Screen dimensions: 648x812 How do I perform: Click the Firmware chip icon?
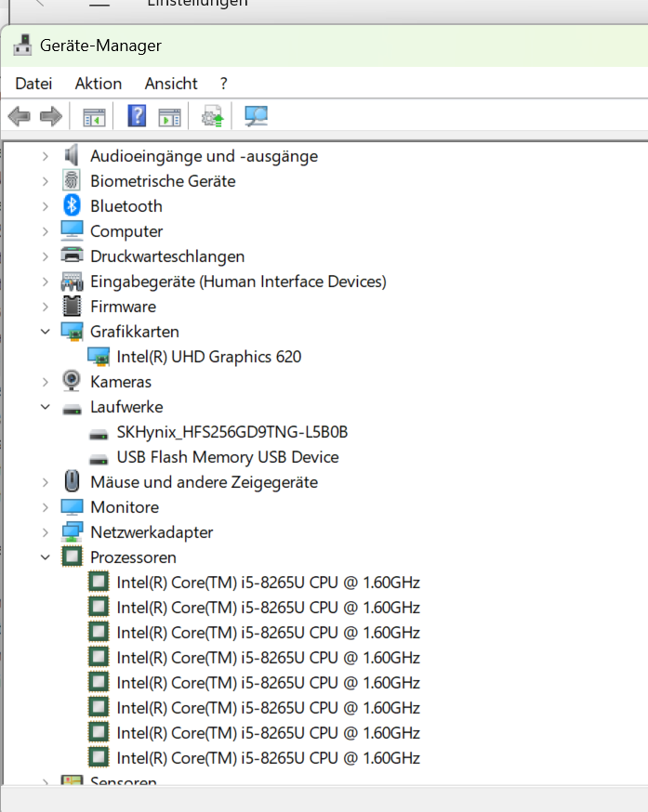(72, 306)
